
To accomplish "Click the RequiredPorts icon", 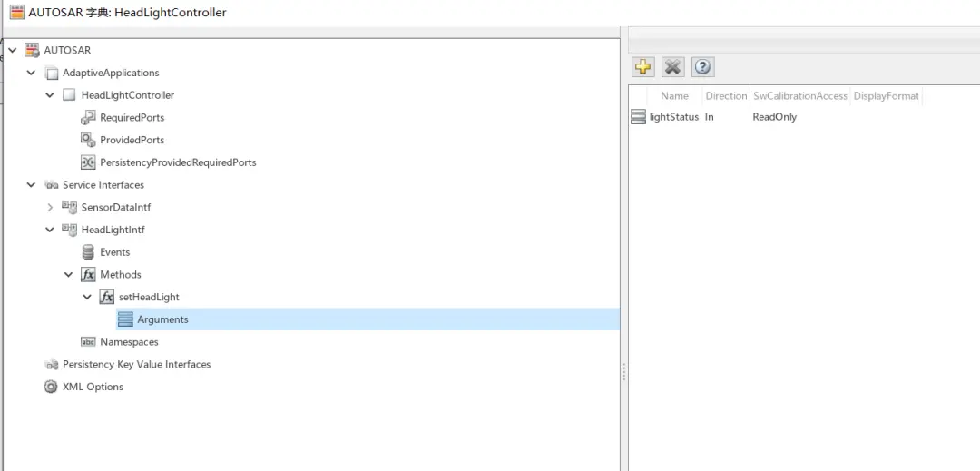I will 88,117.
